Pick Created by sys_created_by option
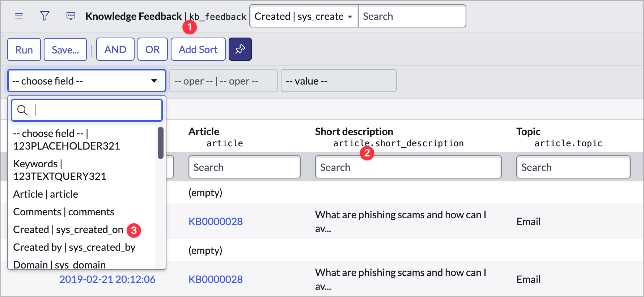644x297 pixels. click(x=74, y=247)
